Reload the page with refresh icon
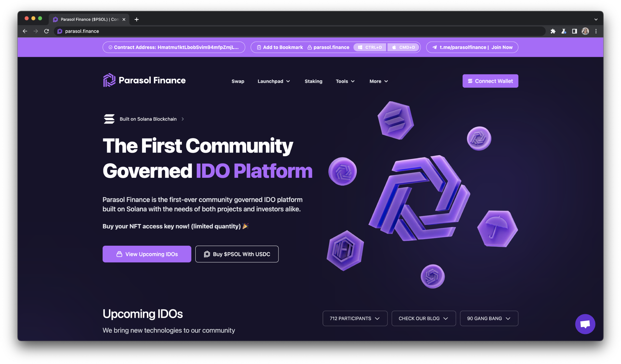Image resolution: width=621 pixels, height=364 pixels. (46, 31)
